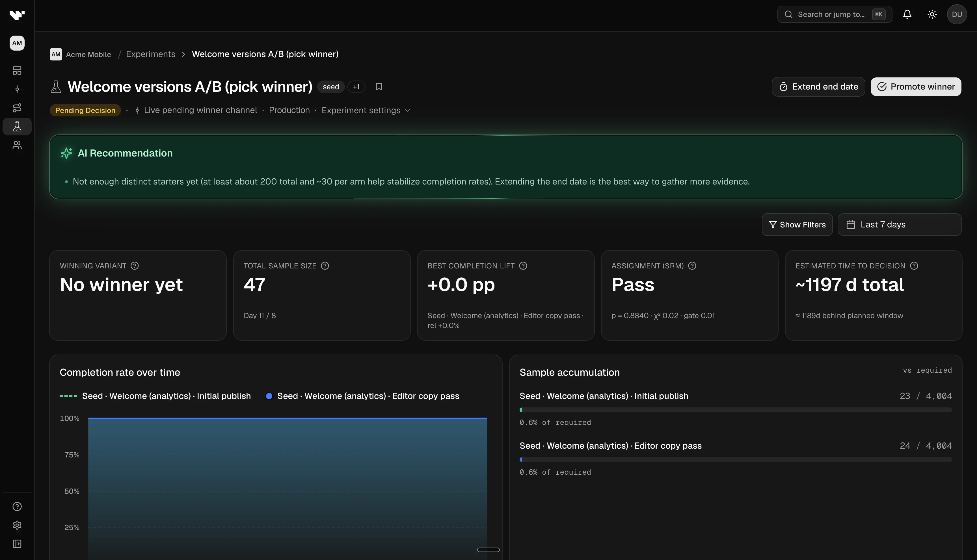The width and height of the screenshot is (977, 560).
Task: Toggle the light/dark theme sun icon
Action: point(931,15)
